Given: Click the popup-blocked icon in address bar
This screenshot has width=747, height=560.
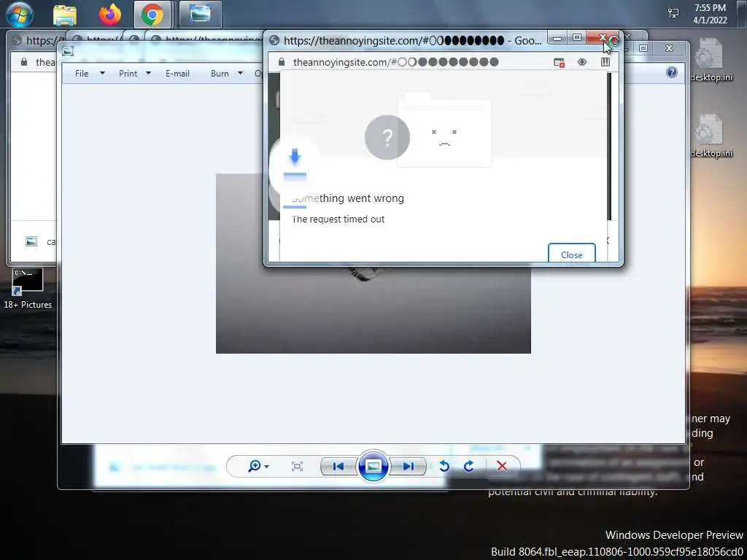Looking at the screenshot, I should 560,63.
